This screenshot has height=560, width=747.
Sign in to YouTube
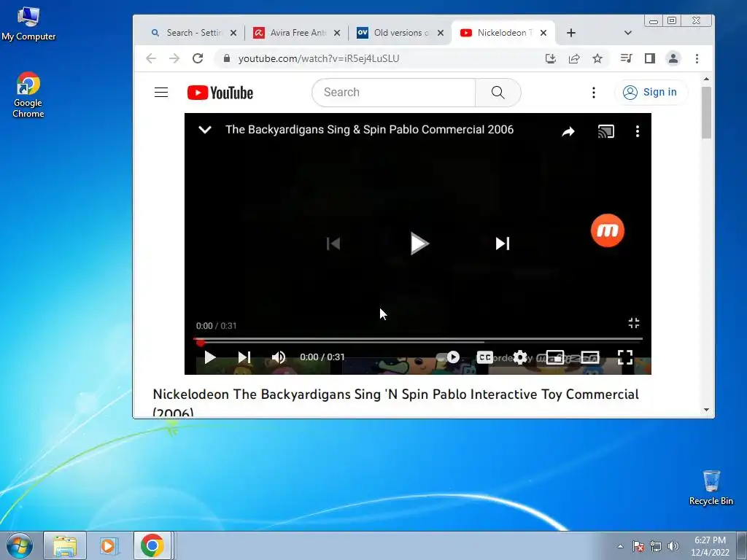(651, 93)
